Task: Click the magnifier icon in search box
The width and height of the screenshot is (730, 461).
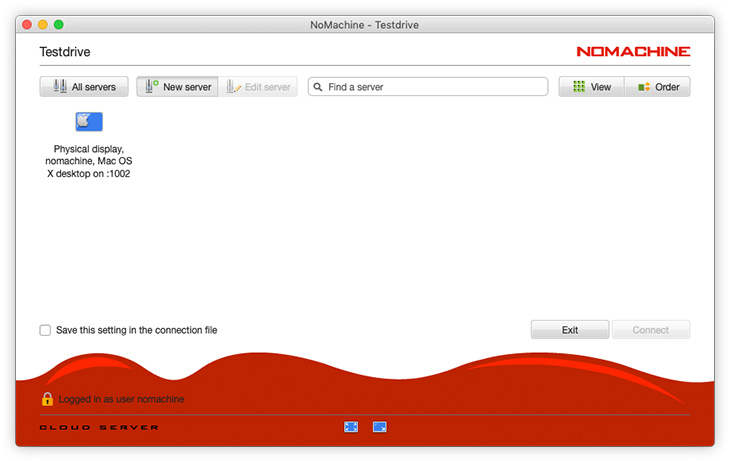Action: point(318,87)
